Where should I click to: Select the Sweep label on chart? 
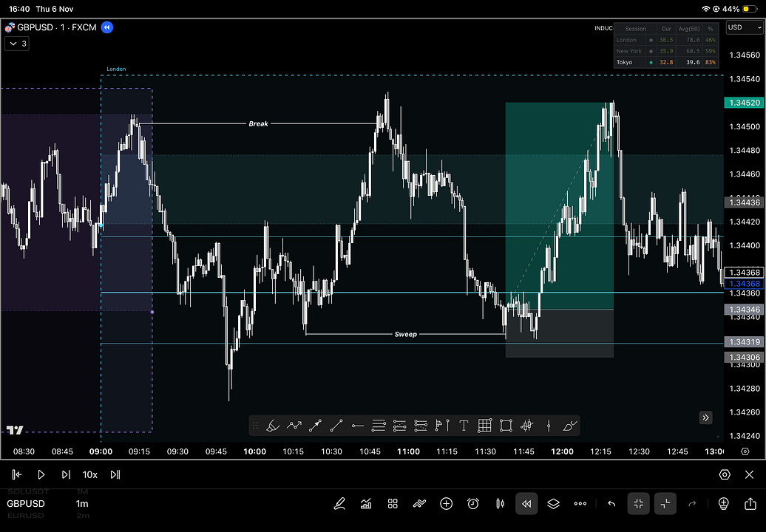click(405, 334)
